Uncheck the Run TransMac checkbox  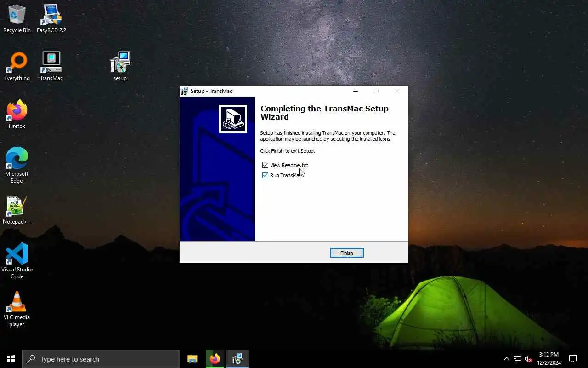coord(265,175)
